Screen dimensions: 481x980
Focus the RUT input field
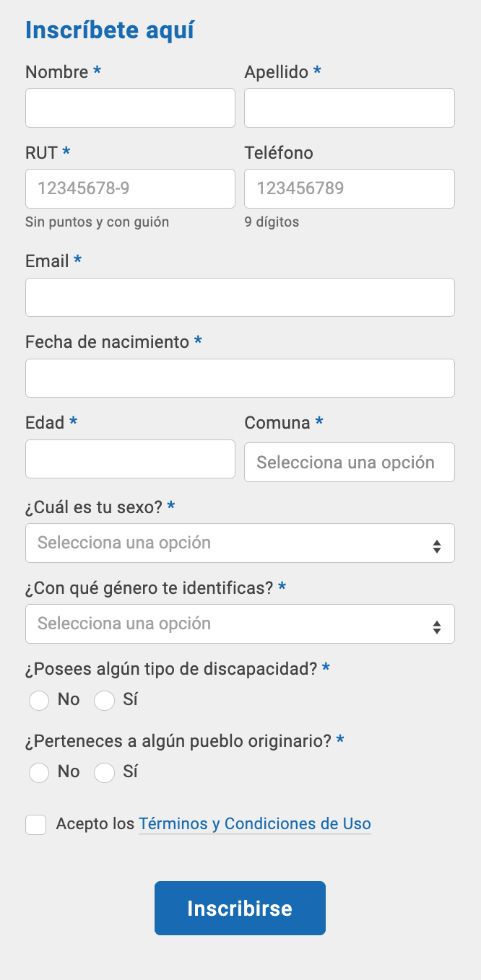[x=130, y=189]
